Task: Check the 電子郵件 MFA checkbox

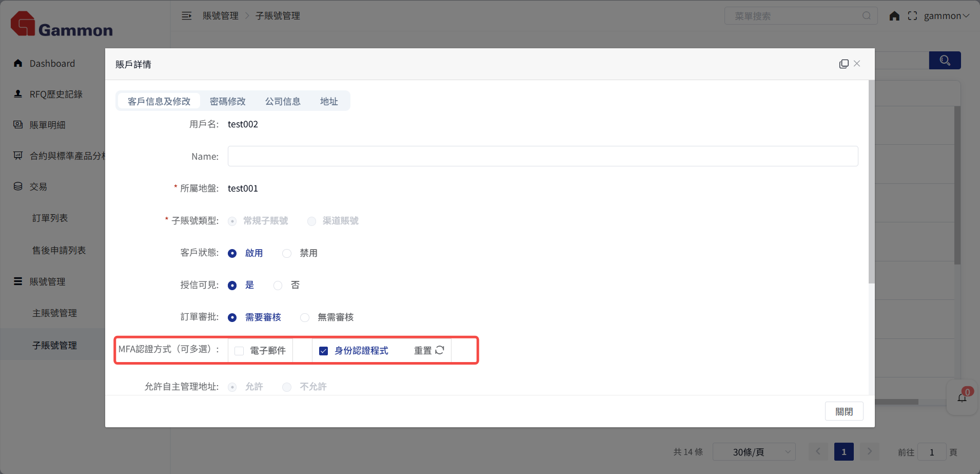Action: [x=239, y=351]
